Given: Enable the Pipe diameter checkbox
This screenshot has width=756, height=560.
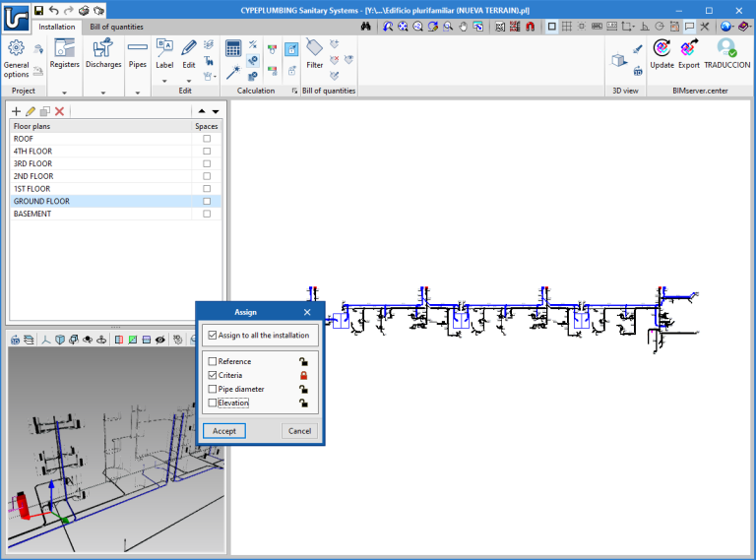Looking at the screenshot, I should tap(213, 389).
